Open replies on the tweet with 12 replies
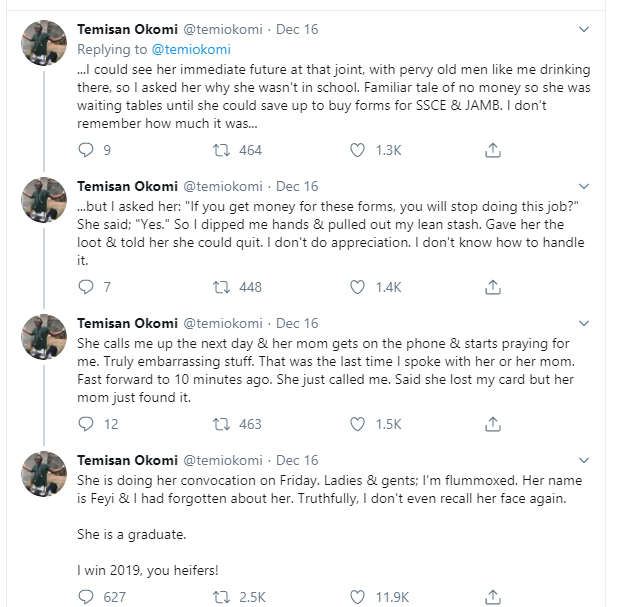Image resolution: width=617 pixels, height=607 pixels. [86, 424]
